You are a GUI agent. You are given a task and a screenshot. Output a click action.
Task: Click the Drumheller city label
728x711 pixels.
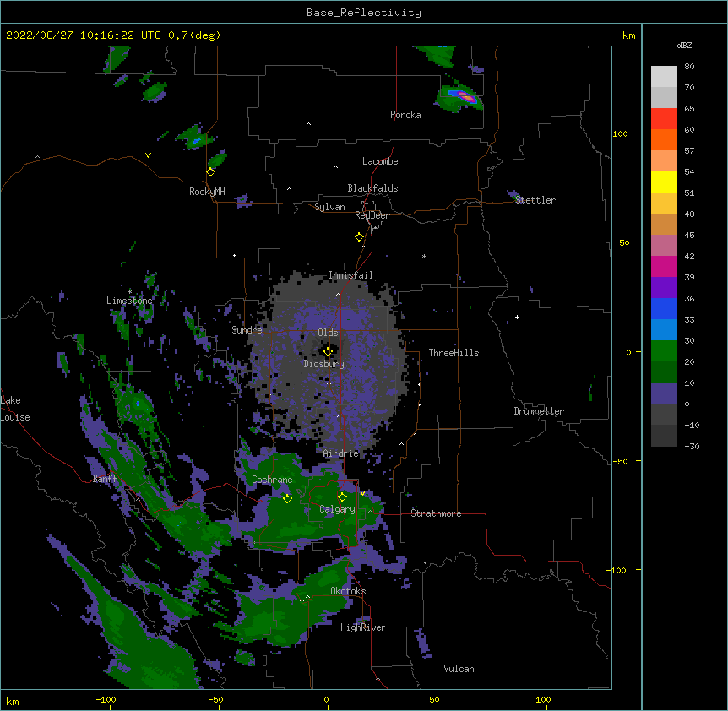tap(539, 411)
